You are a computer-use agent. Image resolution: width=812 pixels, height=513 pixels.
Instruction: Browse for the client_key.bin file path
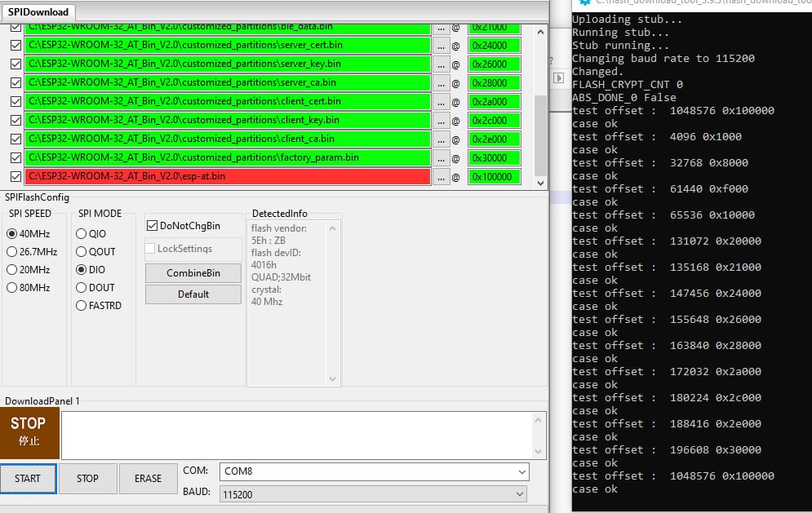[441, 120]
